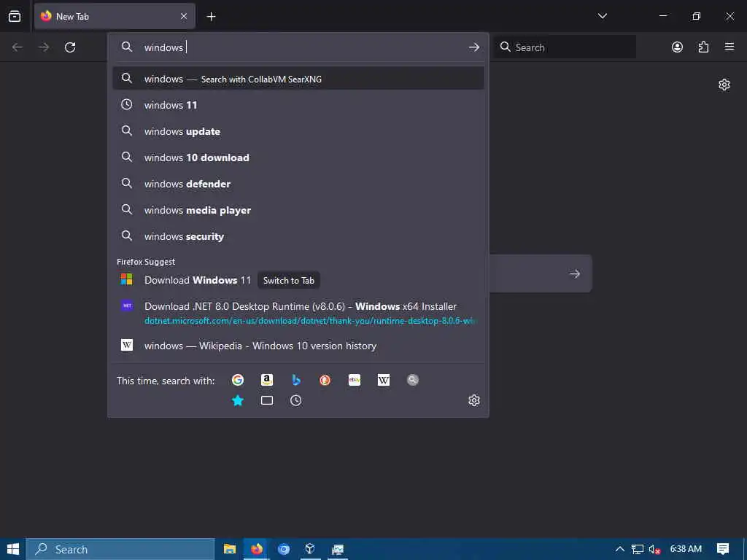The image size is (747, 560).
Task: Open Wikipedia Windows 10 version history result
Action: (x=298, y=346)
